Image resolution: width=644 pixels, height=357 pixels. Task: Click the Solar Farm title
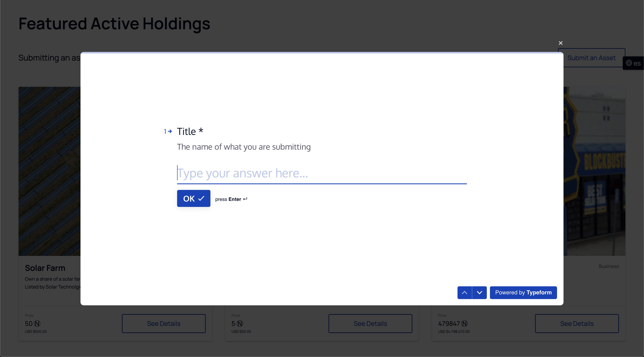[x=45, y=268]
